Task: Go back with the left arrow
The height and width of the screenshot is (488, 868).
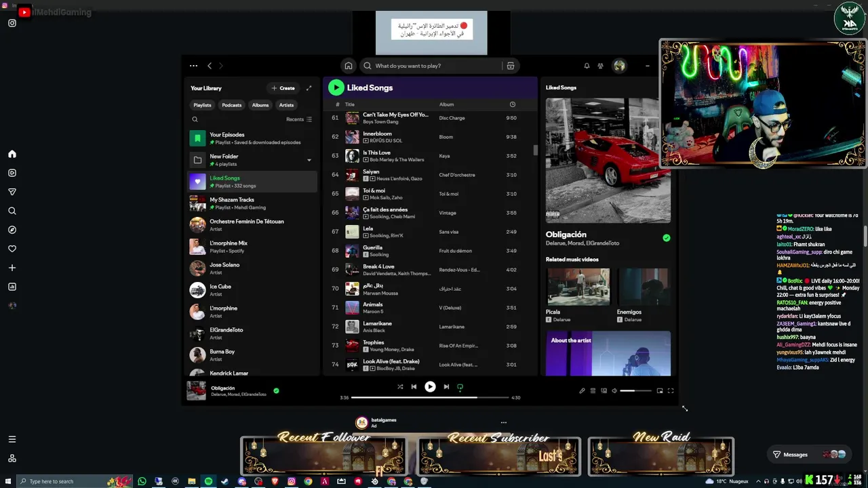Action: pos(210,66)
